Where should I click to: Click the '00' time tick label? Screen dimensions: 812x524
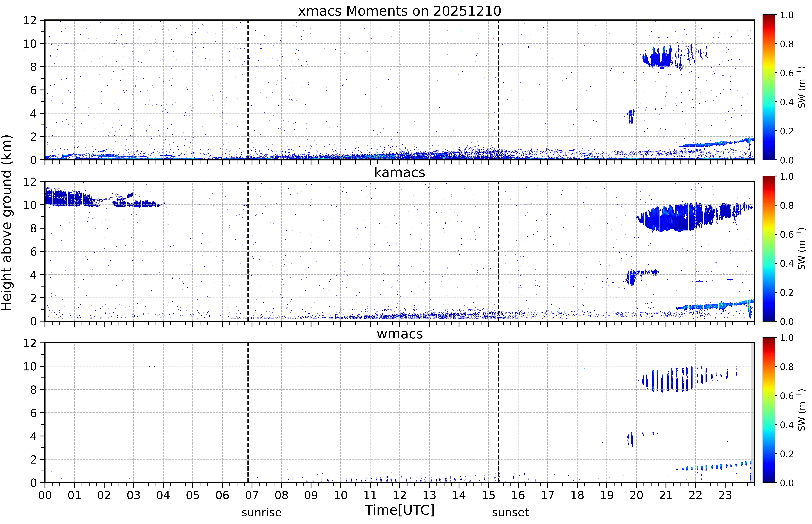(x=45, y=495)
